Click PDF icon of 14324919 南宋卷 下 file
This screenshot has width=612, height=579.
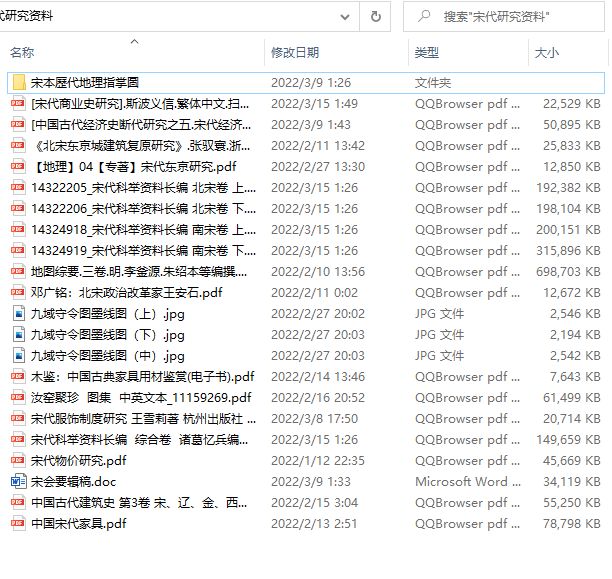point(18,251)
